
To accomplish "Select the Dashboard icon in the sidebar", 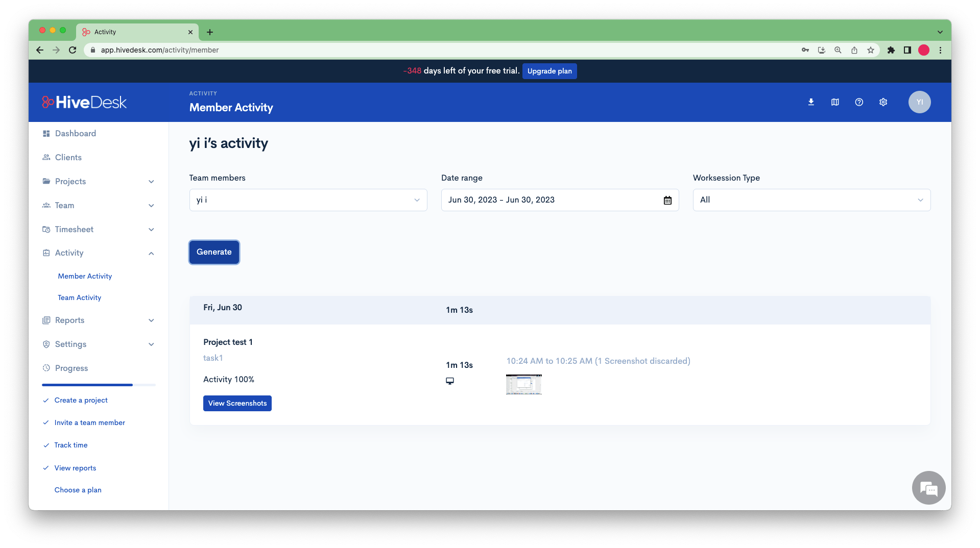I will [46, 133].
